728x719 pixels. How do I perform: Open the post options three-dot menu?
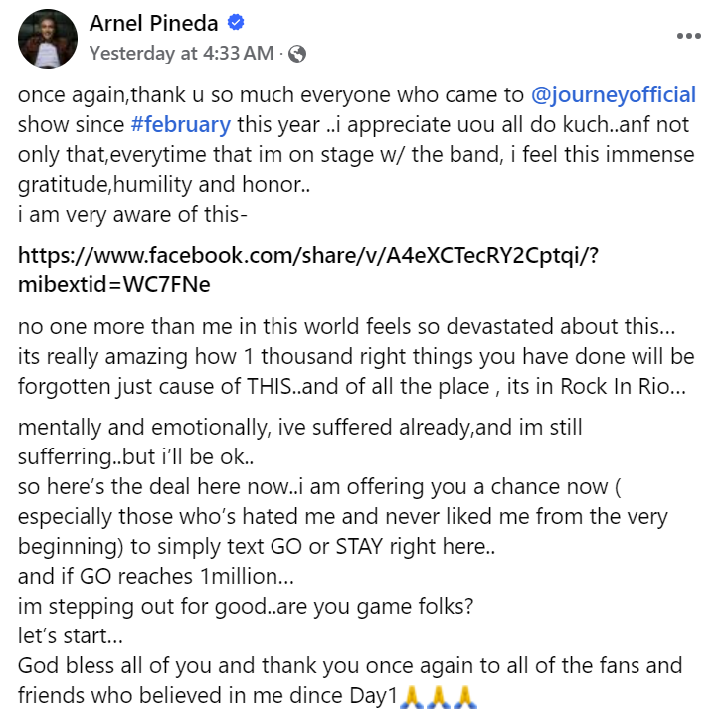coord(688,36)
